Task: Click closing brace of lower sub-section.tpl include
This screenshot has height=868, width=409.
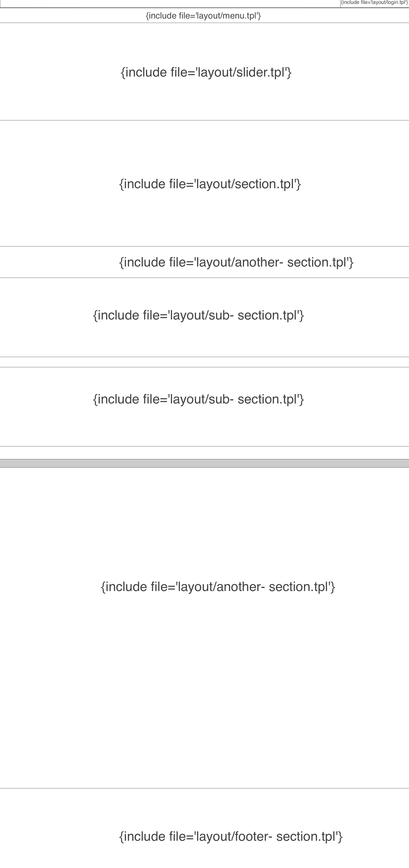Action: click(x=302, y=399)
